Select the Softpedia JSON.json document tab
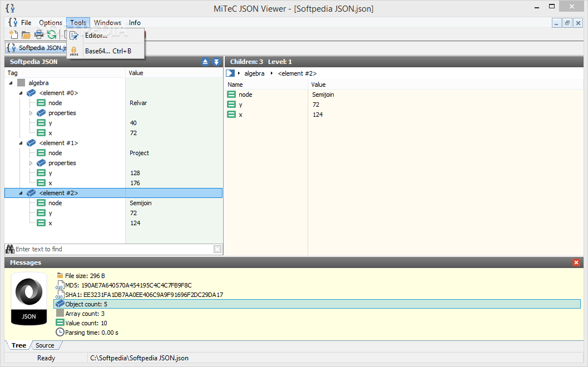The width and height of the screenshot is (588, 367). (36, 48)
